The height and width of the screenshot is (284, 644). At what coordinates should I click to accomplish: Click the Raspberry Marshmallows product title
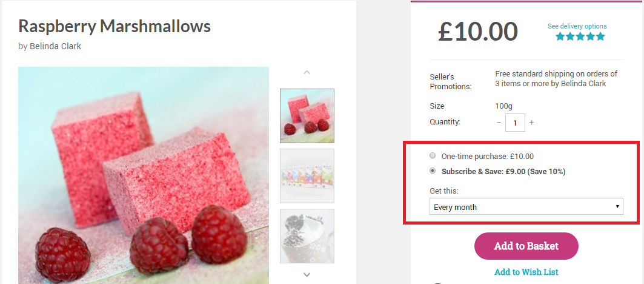click(x=115, y=27)
